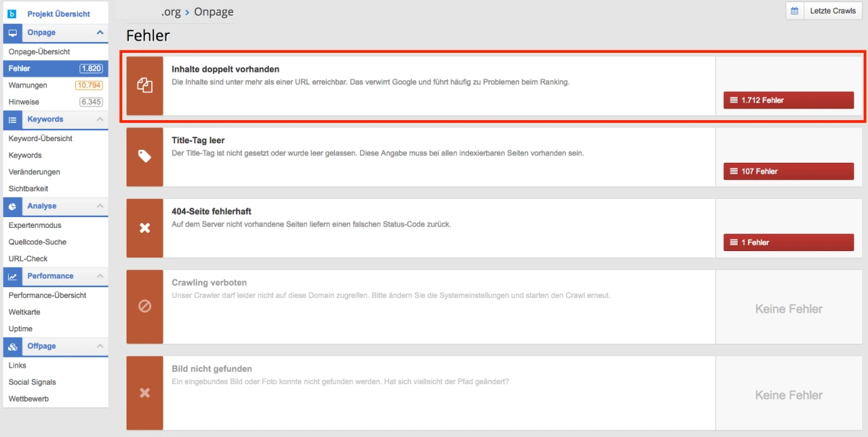Collapse the Offpage section chevron
Image resolution: width=868 pixels, height=437 pixels.
pyautogui.click(x=100, y=347)
